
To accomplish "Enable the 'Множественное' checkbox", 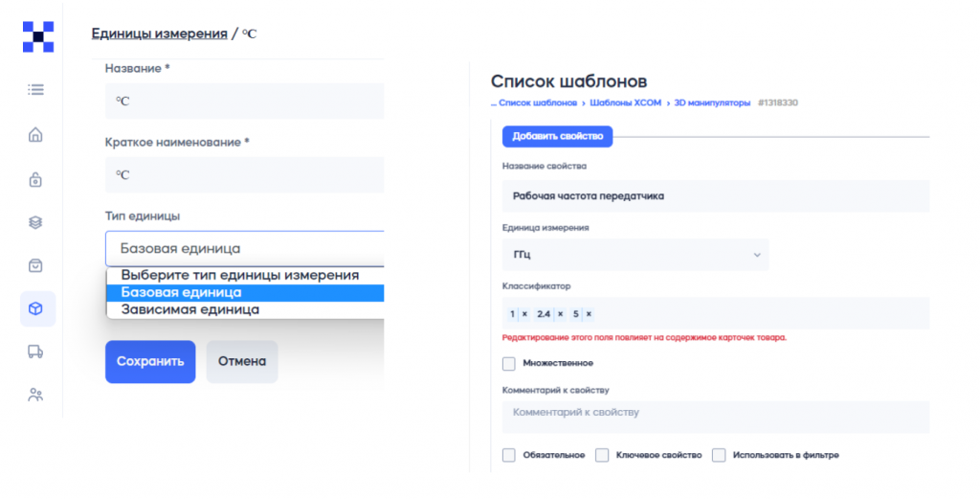I will (509, 364).
